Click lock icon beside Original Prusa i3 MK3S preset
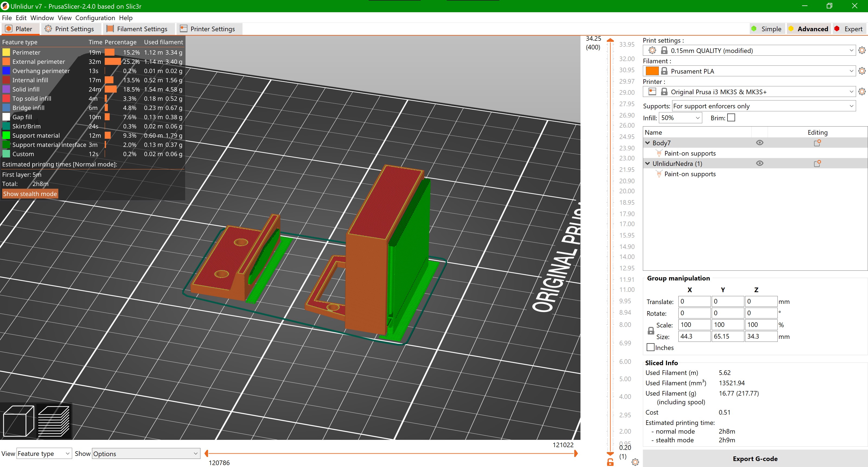The image size is (868, 467). pyautogui.click(x=664, y=91)
